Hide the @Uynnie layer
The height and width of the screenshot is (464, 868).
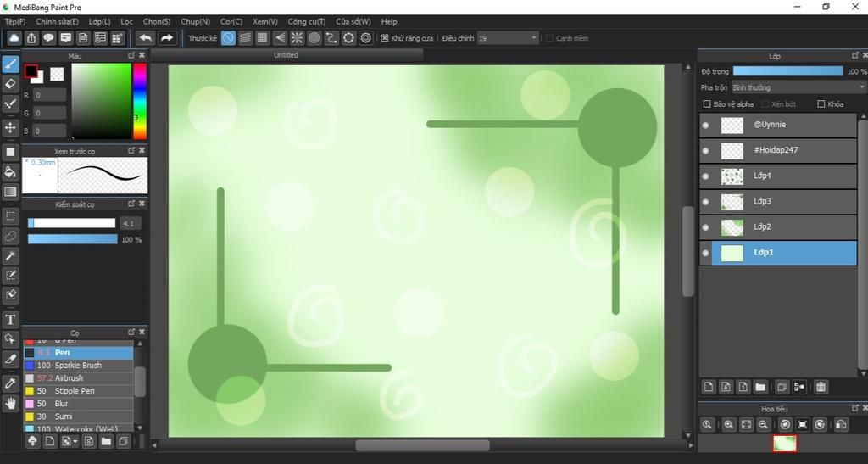point(705,126)
